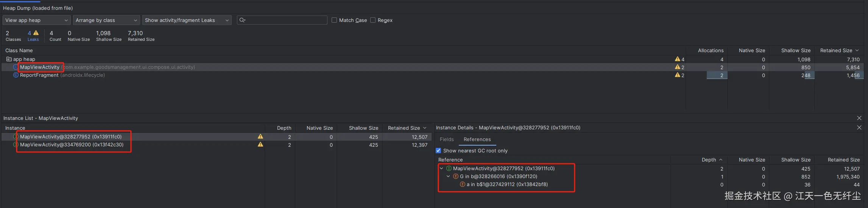The width and height of the screenshot is (868, 208).
Task: Click the Classes count summary
Action: tap(13, 36)
